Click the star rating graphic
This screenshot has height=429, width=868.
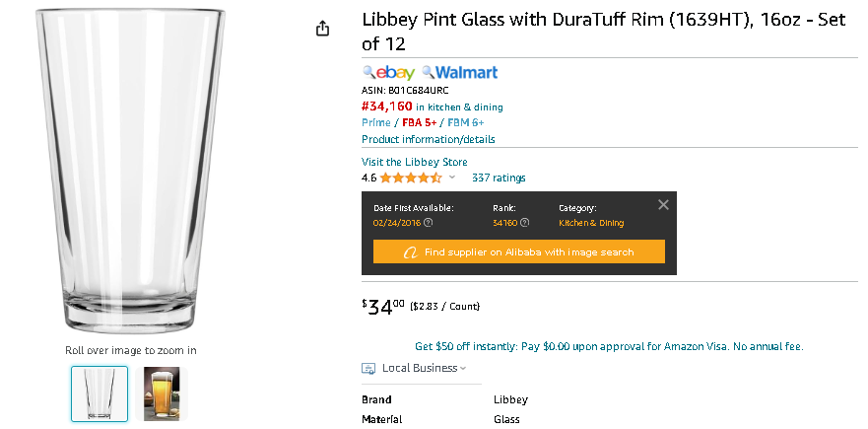pos(411,178)
